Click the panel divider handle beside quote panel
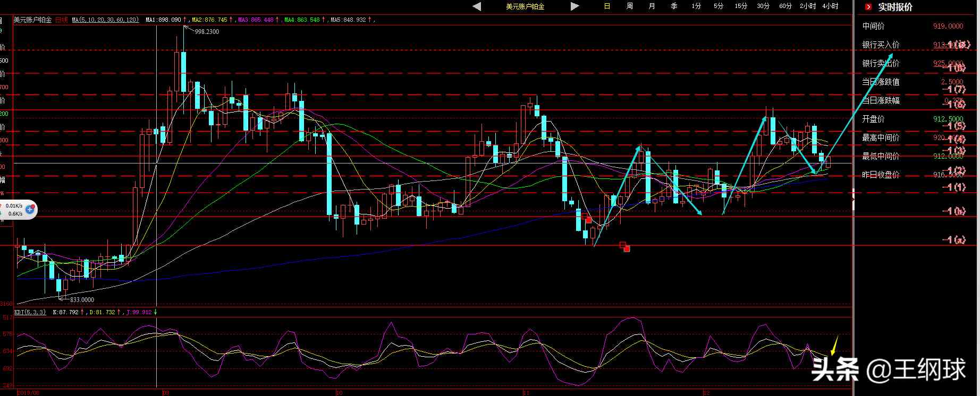The image size is (980, 396). (x=853, y=198)
